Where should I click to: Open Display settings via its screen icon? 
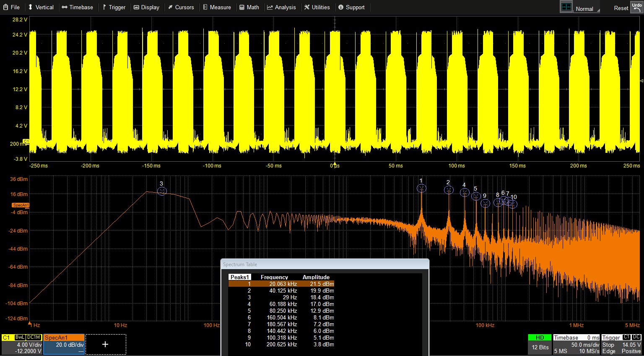click(136, 7)
